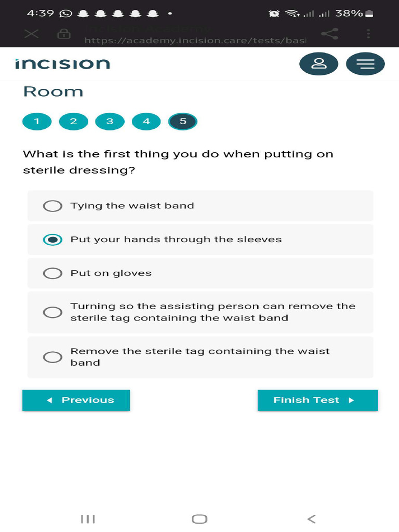Viewport: 399px width, 532px height.
Task: Click the incision logo
Action: pyautogui.click(x=62, y=64)
